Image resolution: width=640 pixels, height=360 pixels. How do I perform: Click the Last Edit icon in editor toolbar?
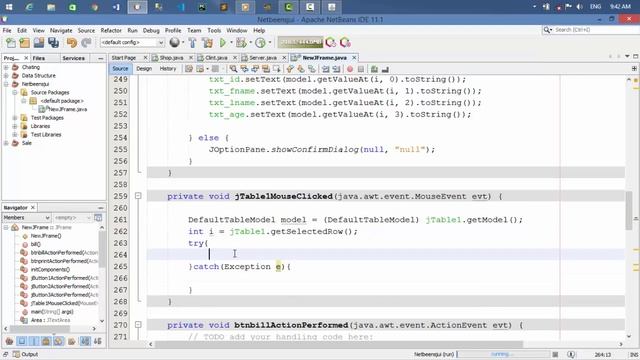pyautogui.click(x=189, y=69)
